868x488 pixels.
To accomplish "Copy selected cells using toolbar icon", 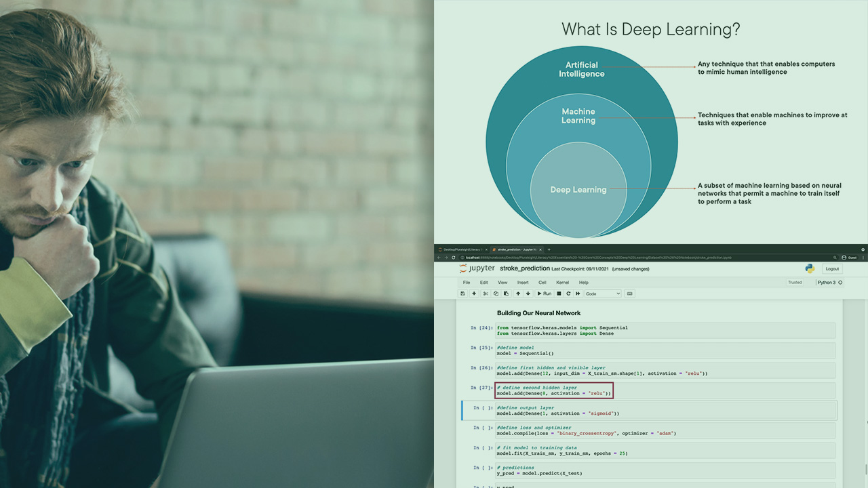I will click(496, 293).
